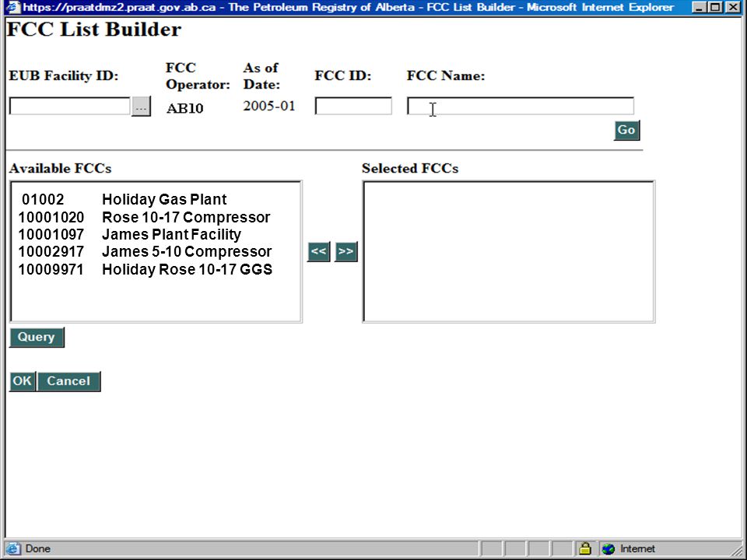Focus the EUB Facility ID input field
Image resolution: width=747 pixels, height=560 pixels.
pyautogui.click(x=69, y=107)
